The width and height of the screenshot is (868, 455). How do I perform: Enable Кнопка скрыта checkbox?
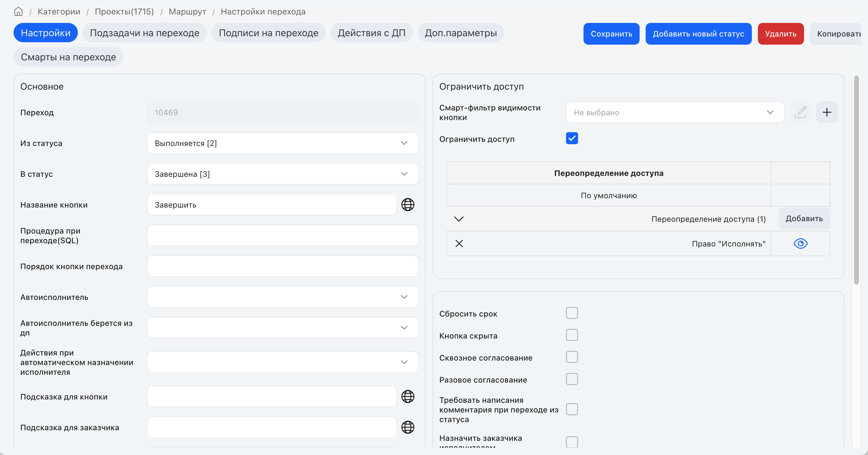(572, 335)
